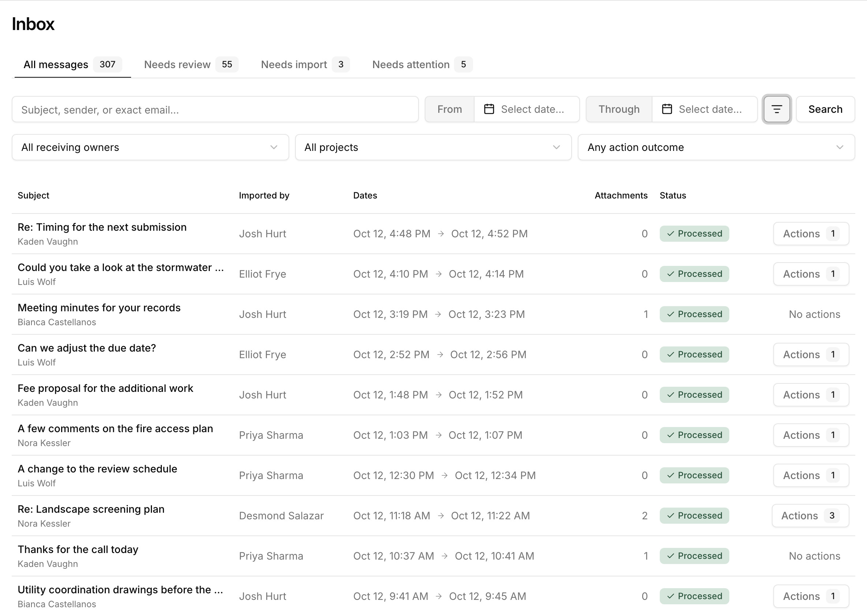
Task: Open message Re: Landscape screening plan
Action: pos(91,509)
